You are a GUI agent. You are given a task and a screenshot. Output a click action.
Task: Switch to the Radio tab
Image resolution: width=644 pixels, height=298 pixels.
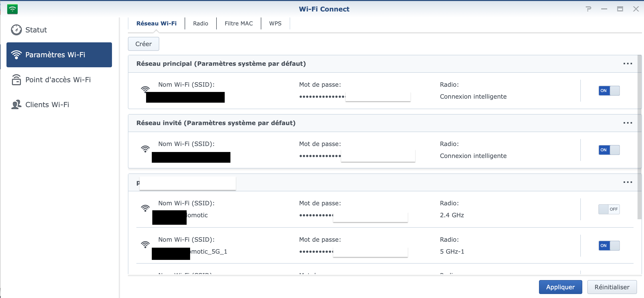point(200,23)
